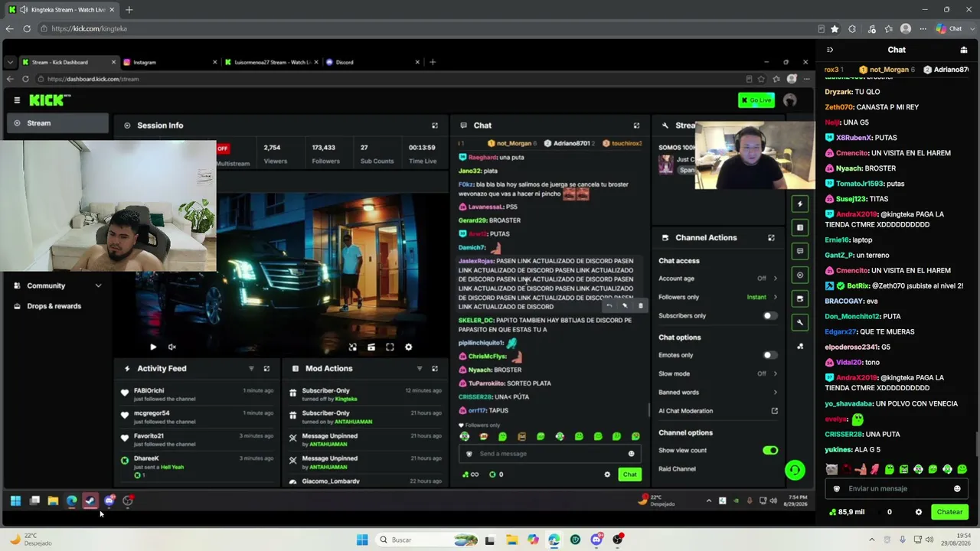Pin the highlighted JasiexRojas chat message

(x=625, y=306)
